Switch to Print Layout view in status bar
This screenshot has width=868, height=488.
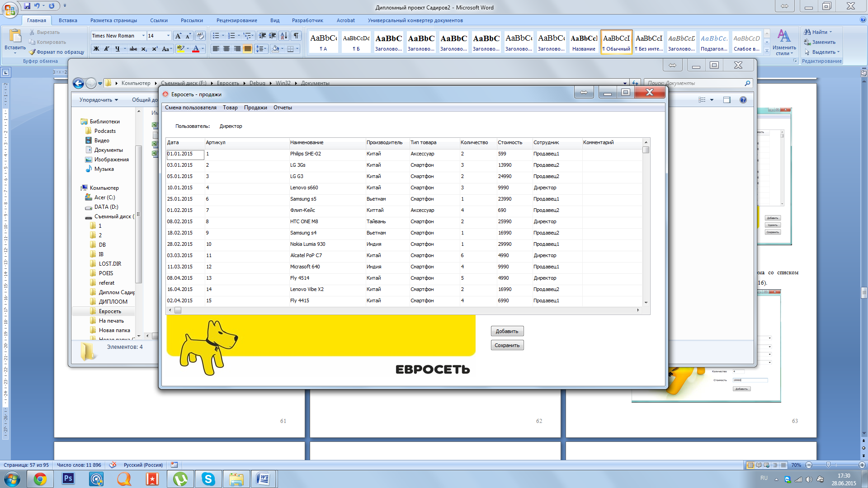750,465
